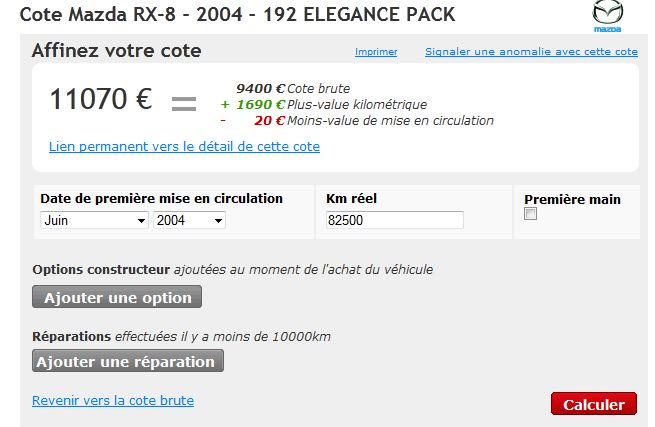Click the Cote Mazda RX-8 page title
The height and width of the screenshot is (427, 655).
236,16
